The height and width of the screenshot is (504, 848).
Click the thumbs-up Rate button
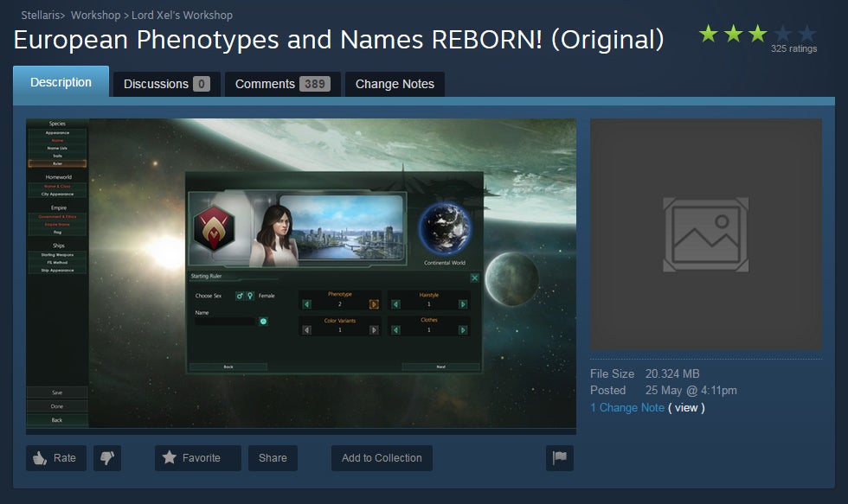(x=56, y=458)
